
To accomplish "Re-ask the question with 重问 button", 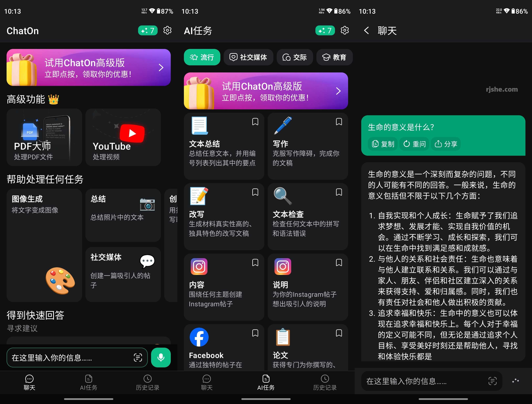I will click(x=414, y=144).
